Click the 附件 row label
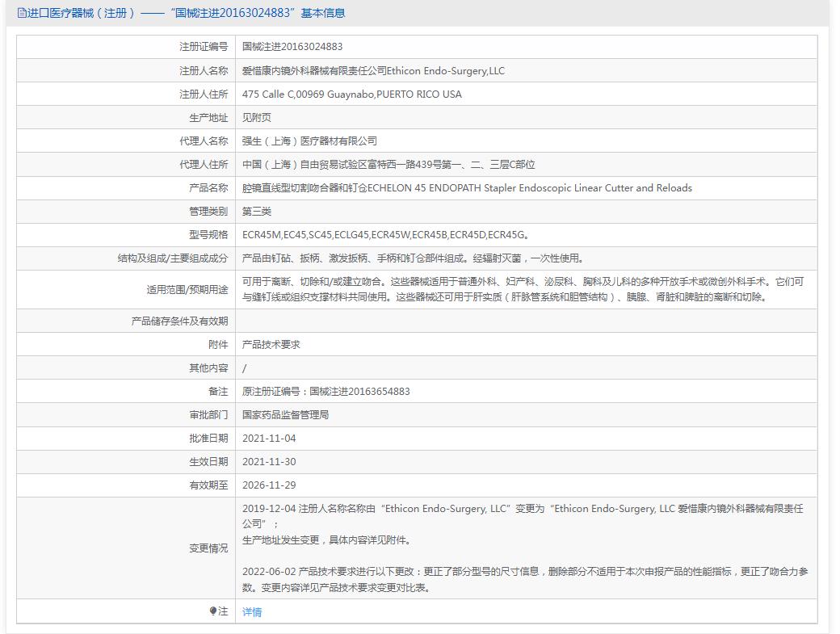This screenshot has width=840, height=634. pos(218,344)
